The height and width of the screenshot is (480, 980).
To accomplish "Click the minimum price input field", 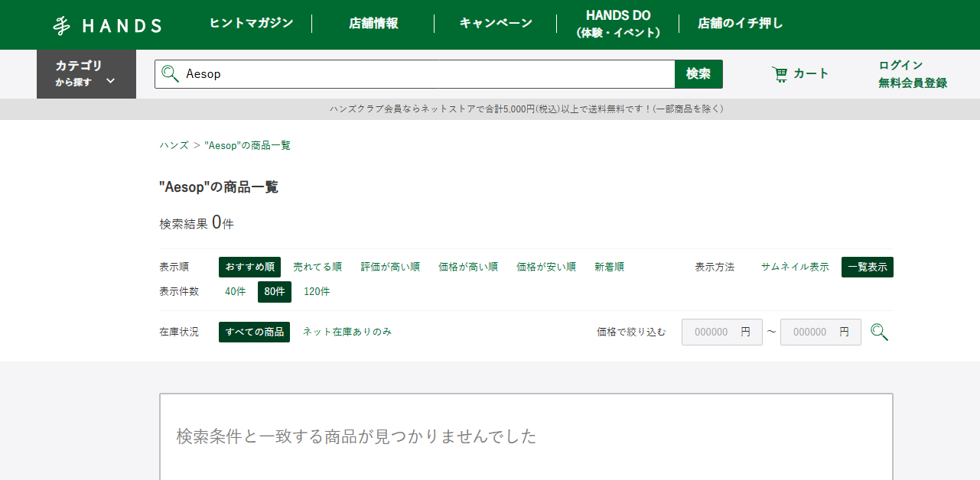I will (721, 332).
